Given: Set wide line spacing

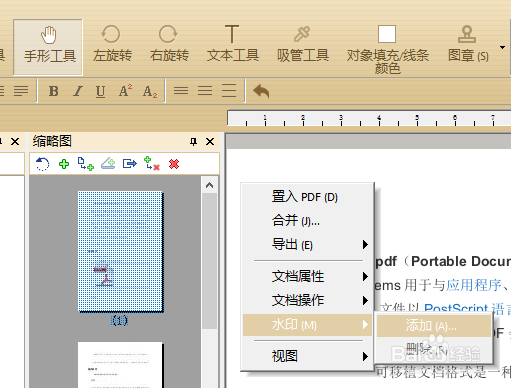Looking at the screenshot, I should (x=229, y=91).
